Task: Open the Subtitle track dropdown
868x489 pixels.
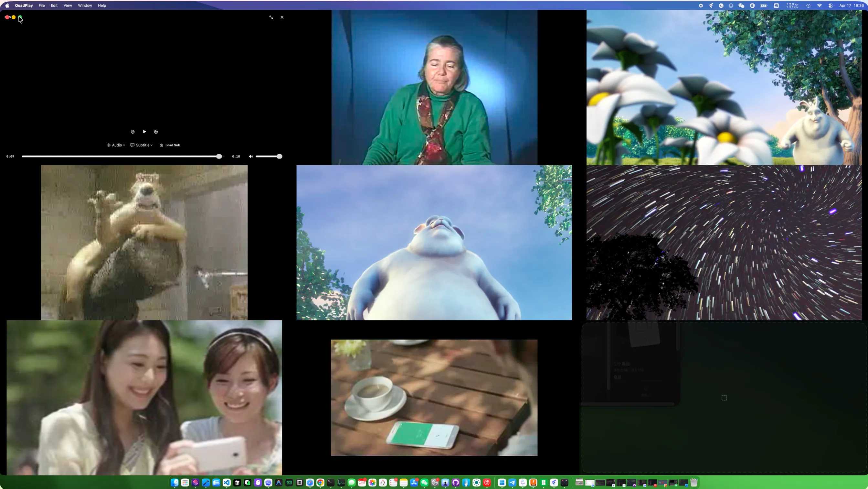Action: (x=142, y=145)
